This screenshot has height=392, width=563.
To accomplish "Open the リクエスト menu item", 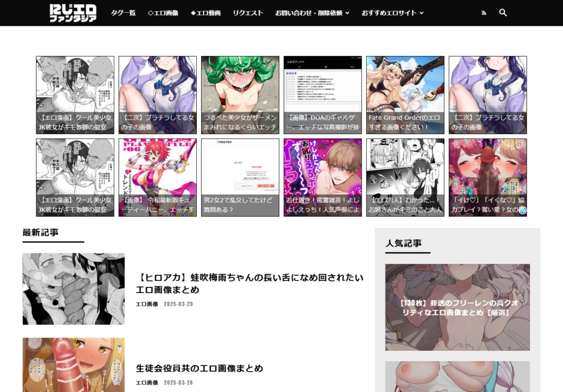I will 248,13.
